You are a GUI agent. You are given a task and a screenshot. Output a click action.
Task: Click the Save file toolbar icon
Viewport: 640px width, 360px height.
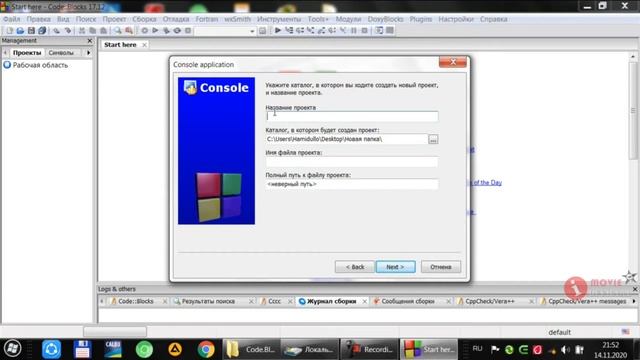[31, 31]
